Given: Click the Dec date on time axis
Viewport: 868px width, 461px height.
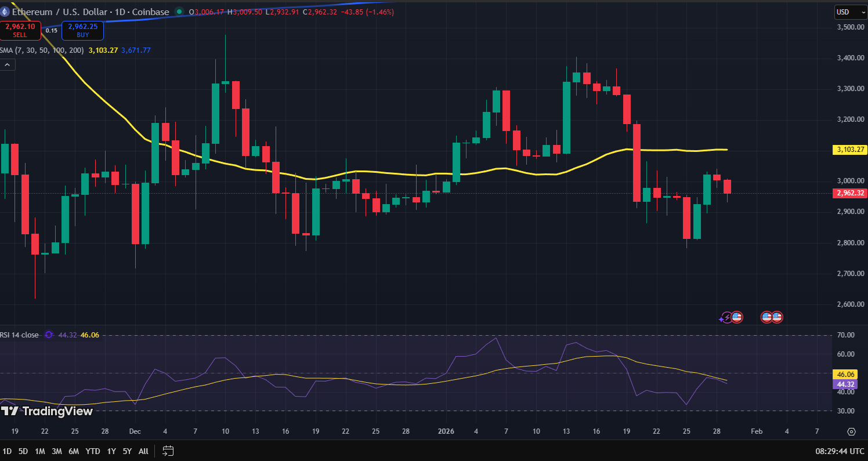Looking at the screenshot, I should 135,431.
